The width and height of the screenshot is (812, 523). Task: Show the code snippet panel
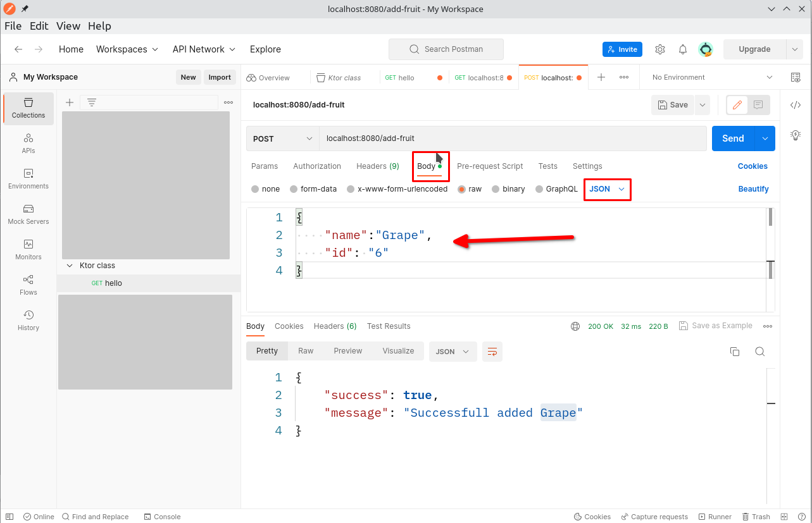pyautogui.click(x=796, y=105)
